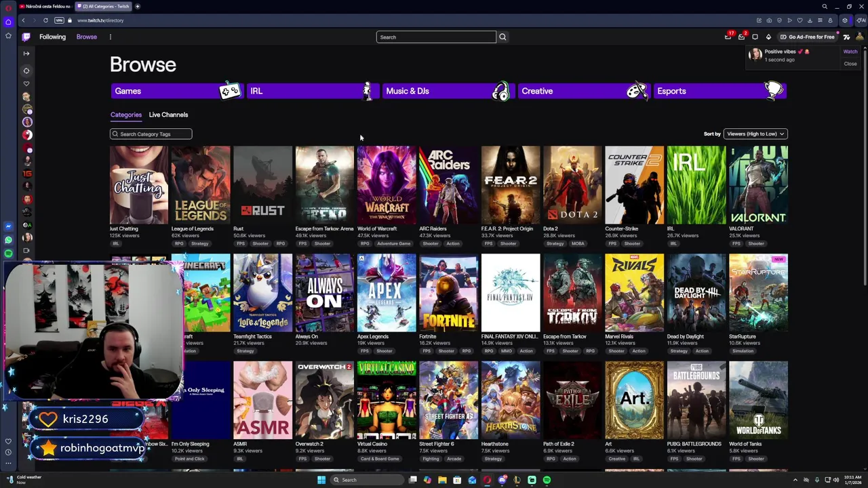
Task: Open the World of Warcraft box art
Action: click(x=387, y=184)
